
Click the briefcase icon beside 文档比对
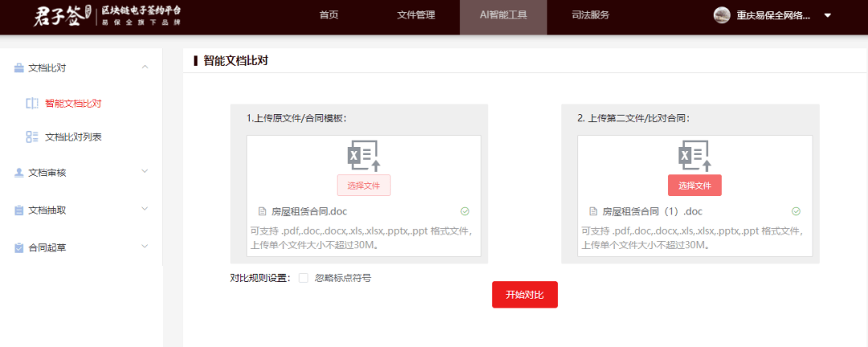[x=18, y=68]
